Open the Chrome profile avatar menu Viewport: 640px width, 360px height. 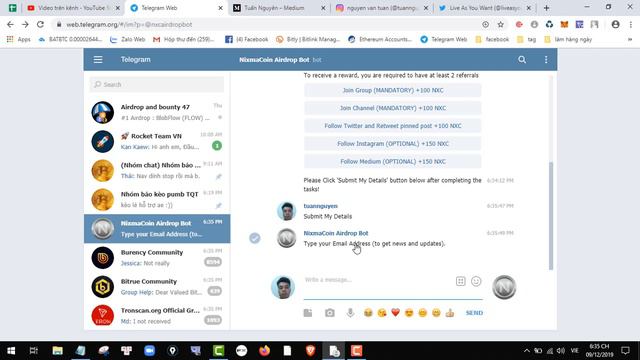pyautogui.click(x=616, y=24)
